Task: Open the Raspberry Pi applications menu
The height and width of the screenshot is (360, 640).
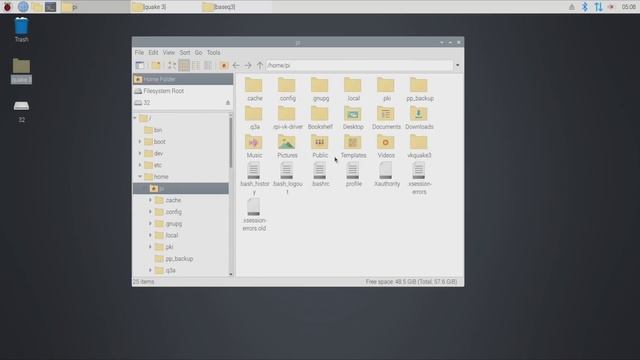Action: 7,7
